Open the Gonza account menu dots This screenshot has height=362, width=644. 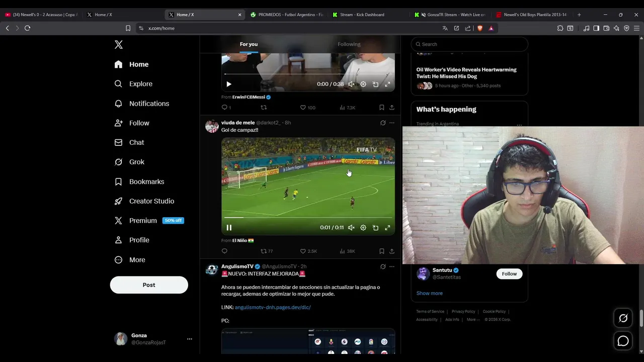click(190, 339)
